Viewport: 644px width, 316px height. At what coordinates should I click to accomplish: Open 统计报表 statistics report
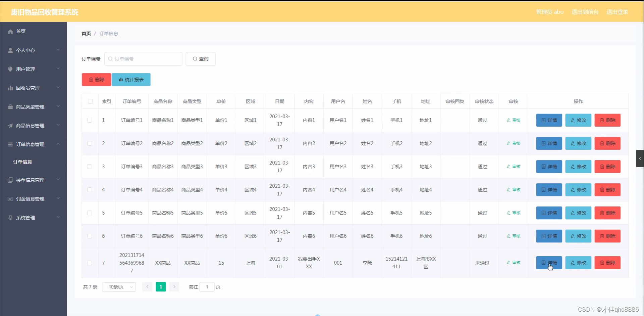coord(131,80)
